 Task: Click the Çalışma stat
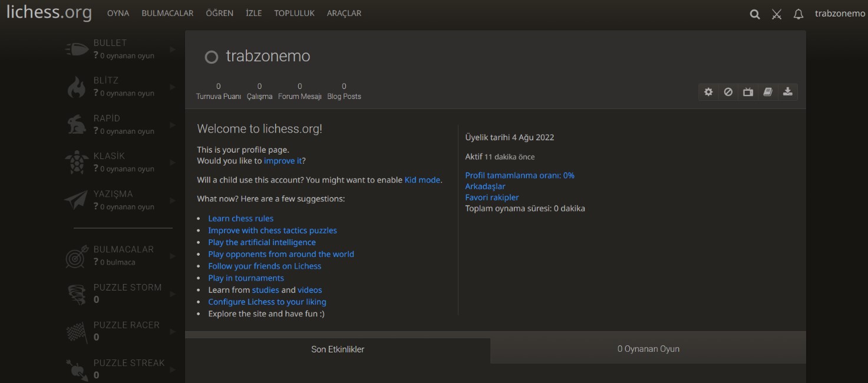coord(259,91)
